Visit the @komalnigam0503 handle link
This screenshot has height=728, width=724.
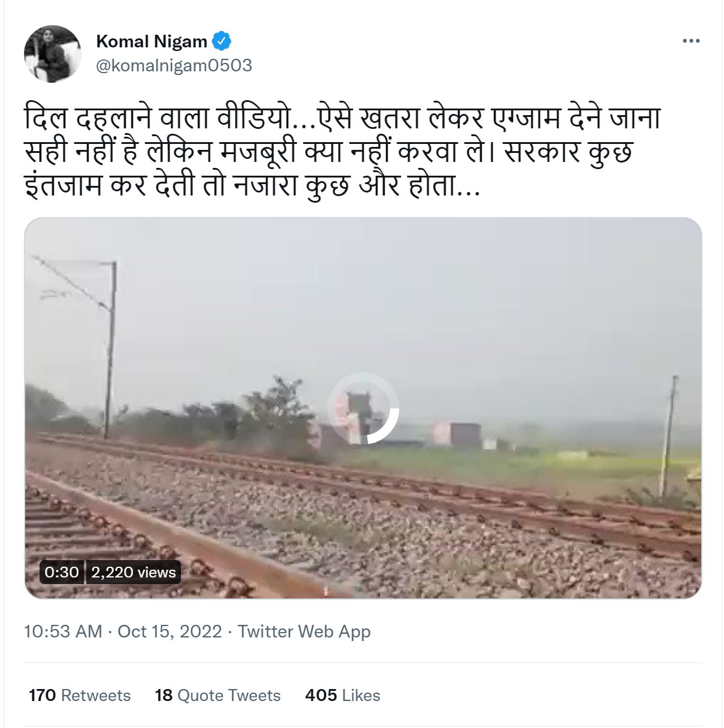point(174,65)
